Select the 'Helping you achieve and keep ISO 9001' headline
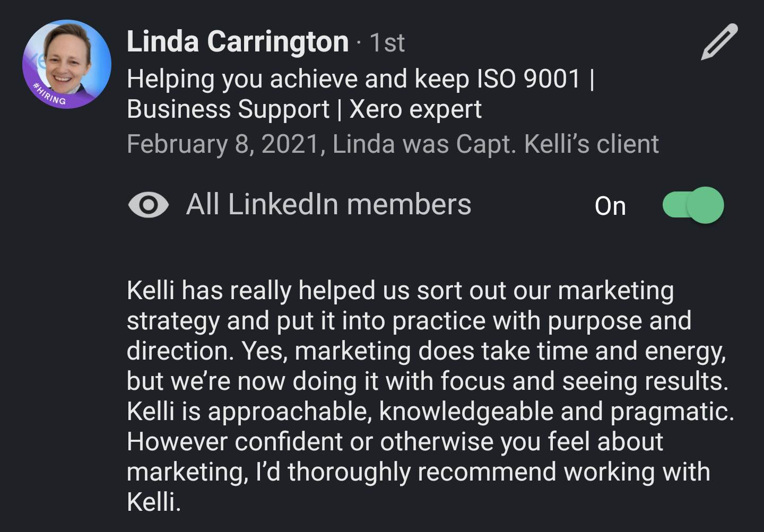The image size is (764, 532). 360,79
